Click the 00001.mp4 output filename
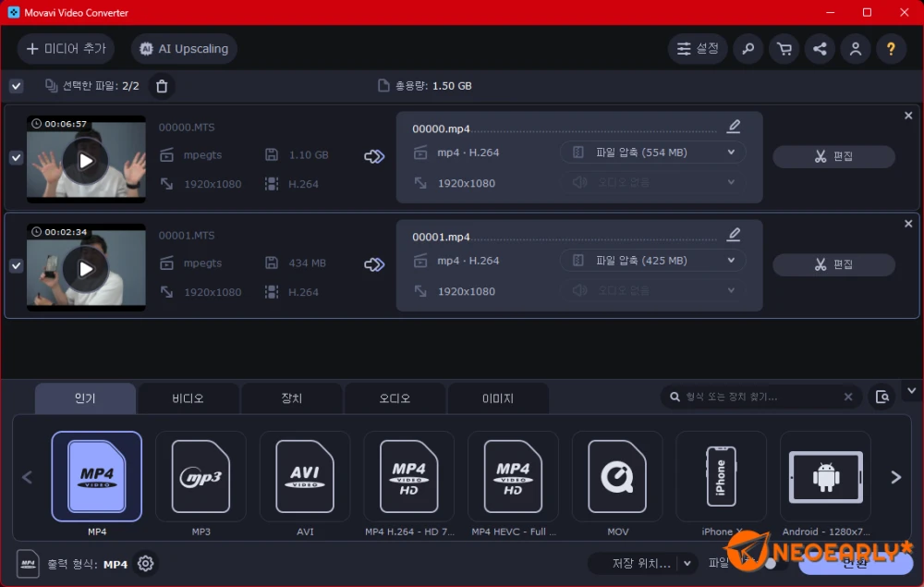924x587 pixels. [441, 237]
